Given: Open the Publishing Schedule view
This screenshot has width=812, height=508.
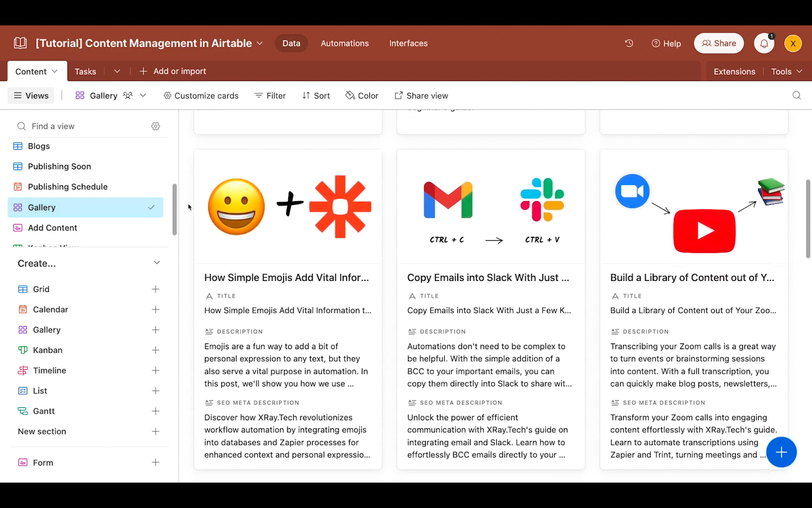Looking at the screenshot, I should [x=85, y=186].
